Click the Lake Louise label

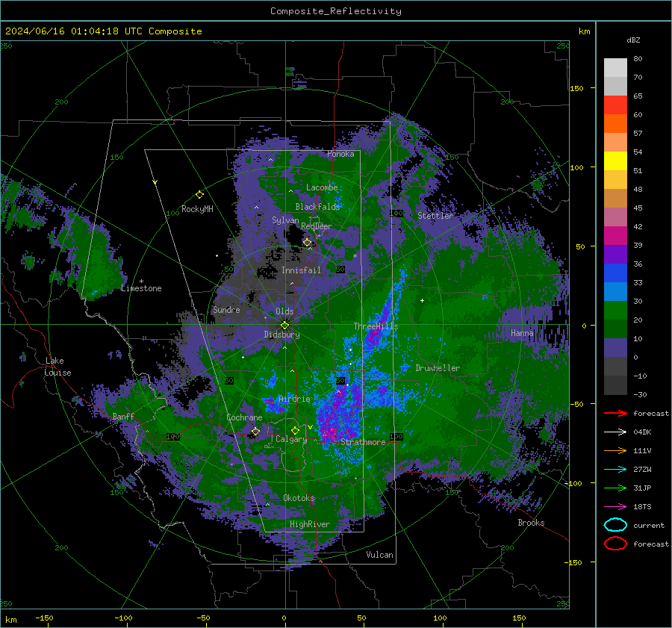tap(58, 367)
